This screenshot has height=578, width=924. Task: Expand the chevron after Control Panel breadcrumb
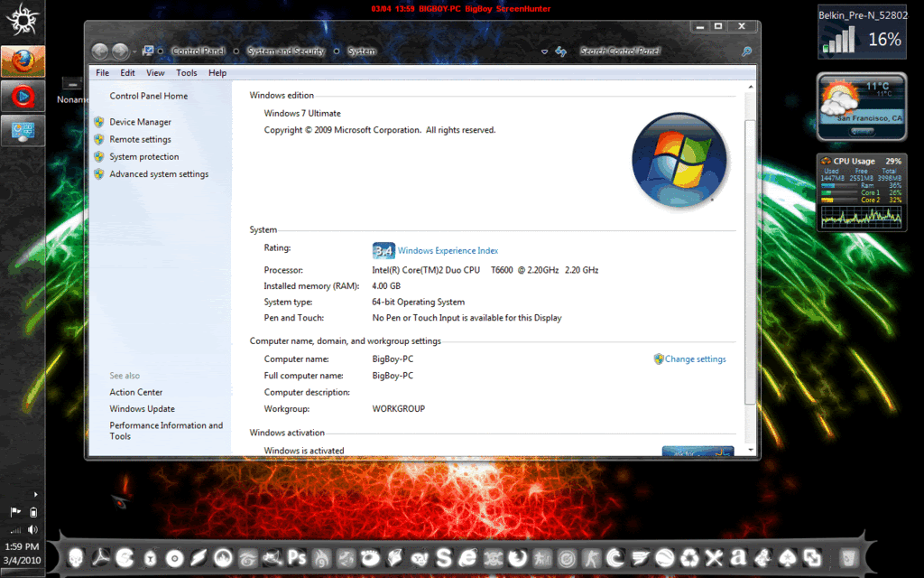coord(236,51)
